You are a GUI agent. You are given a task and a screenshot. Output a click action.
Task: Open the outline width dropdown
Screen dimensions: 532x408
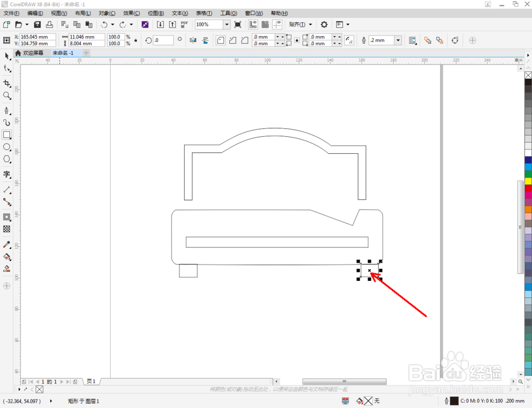point(398,40)
